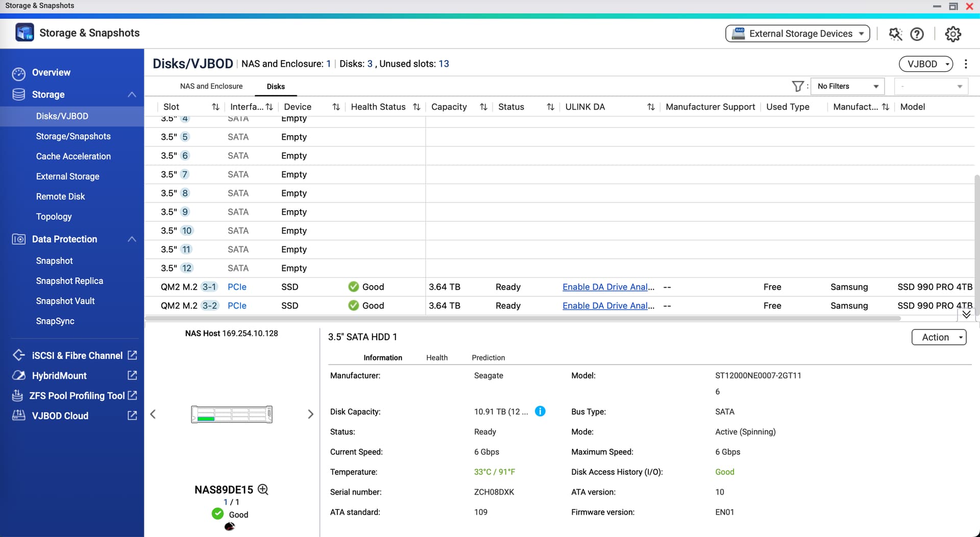This screenshot has width=980, height=537.
Task: Switch to the NAS and Enclosure tab
Action: point(211,86)
